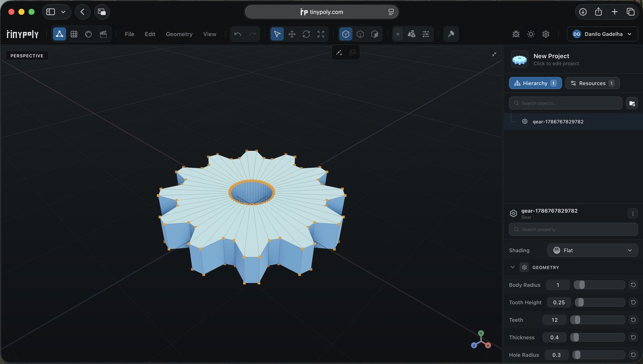Enable the wireframe cube display mode

(360, 34)
